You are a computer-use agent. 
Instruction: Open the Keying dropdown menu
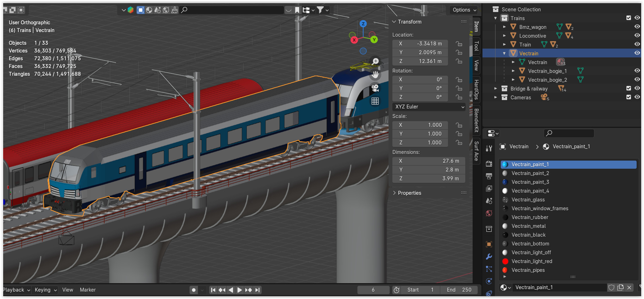tap(46, 290)
